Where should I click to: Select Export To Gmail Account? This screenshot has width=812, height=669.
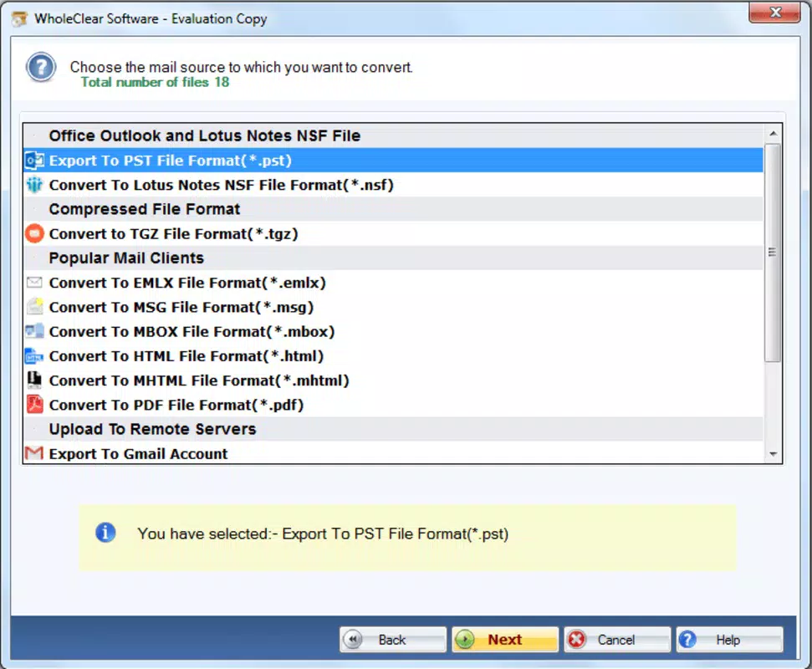click(x=393, y=453)
